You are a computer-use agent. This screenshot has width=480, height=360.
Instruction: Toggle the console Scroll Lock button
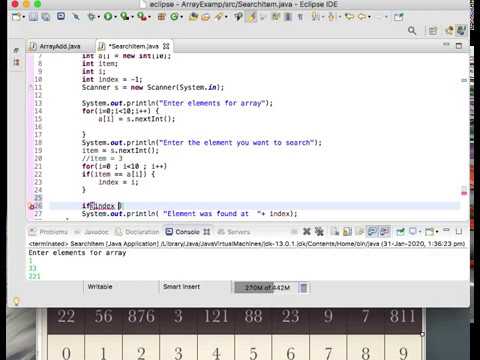pyautogui.click(x=347, y=231)
